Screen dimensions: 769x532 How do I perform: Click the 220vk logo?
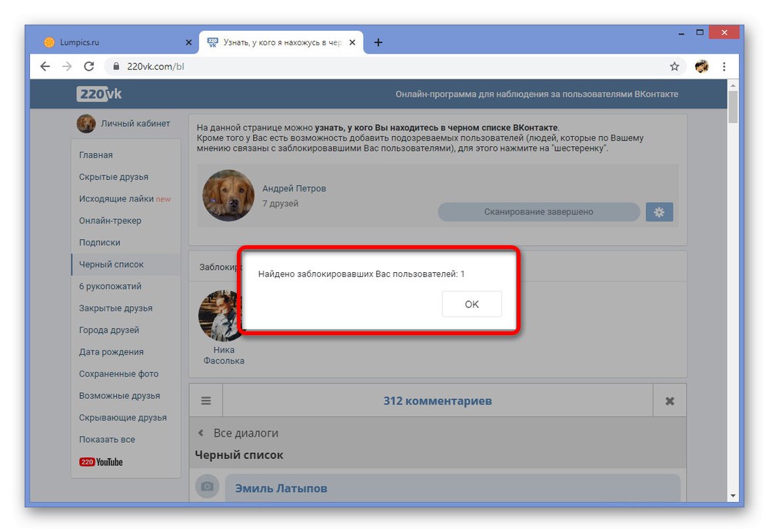click(99, 94)
